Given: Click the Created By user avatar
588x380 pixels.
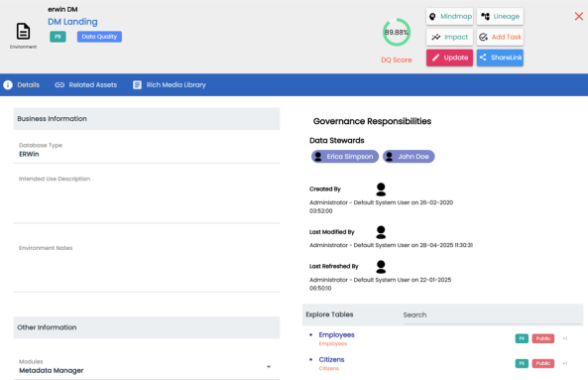Looking at the screenshot, I should pyautogui.click(x=381, y=190).
